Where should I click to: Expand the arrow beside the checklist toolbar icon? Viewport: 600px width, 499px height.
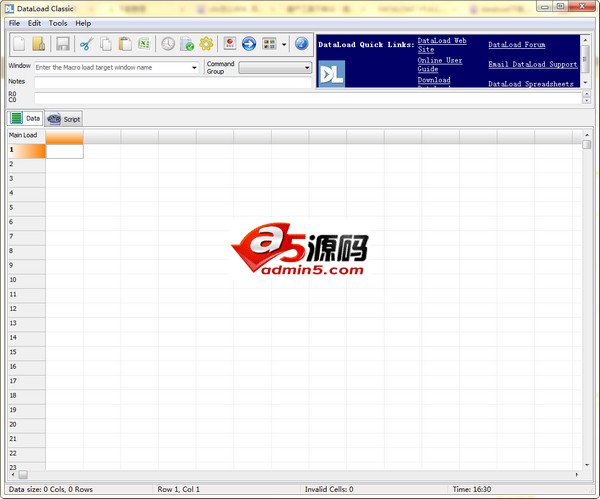click(284, 44)
